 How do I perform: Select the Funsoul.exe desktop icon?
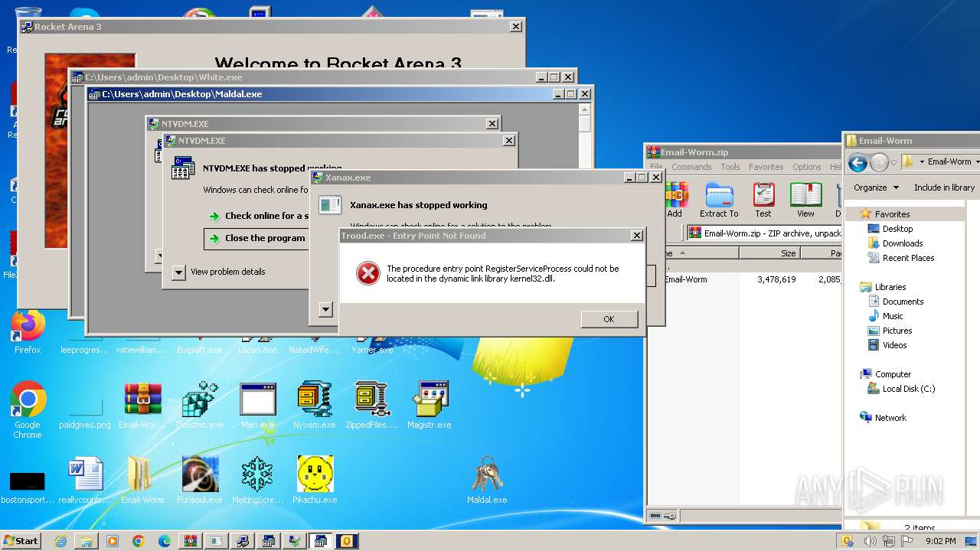pyautogui.click(x=200, y=481)
